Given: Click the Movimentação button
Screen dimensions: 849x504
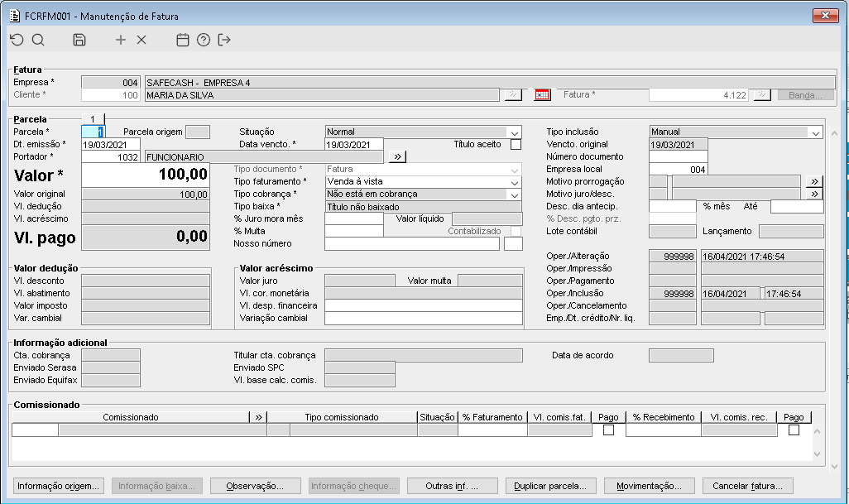Looking at the screenshot, I should point(650,486).
